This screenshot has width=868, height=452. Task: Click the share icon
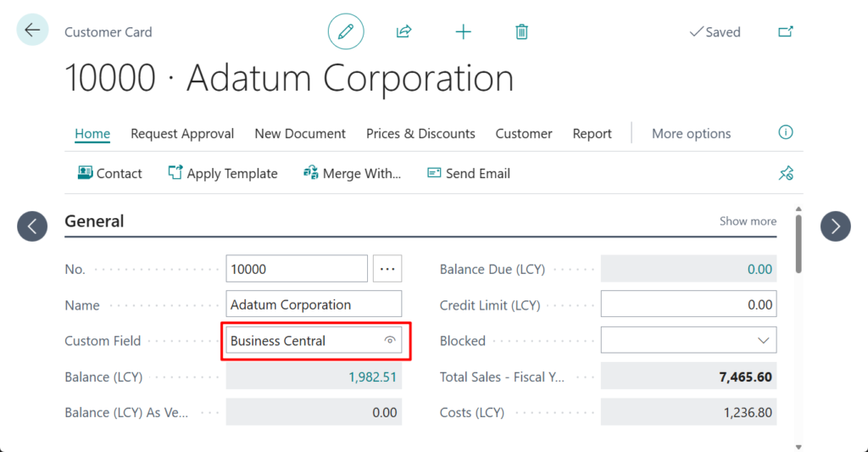click(403, 32)
